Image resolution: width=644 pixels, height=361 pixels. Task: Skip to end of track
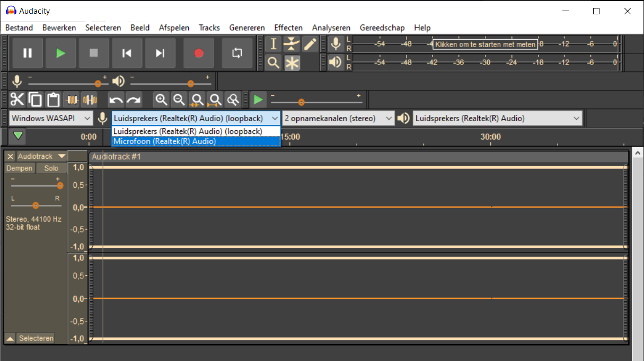[160, 53]
